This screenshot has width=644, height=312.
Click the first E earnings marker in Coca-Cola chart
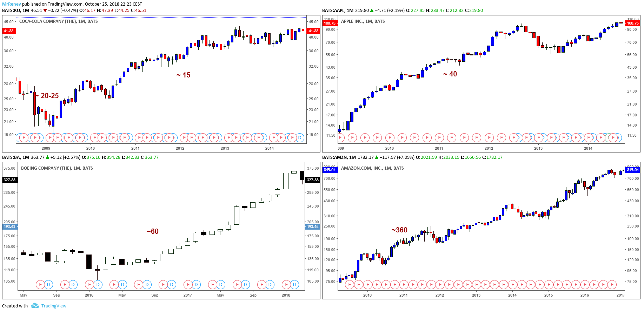(24, 138)
